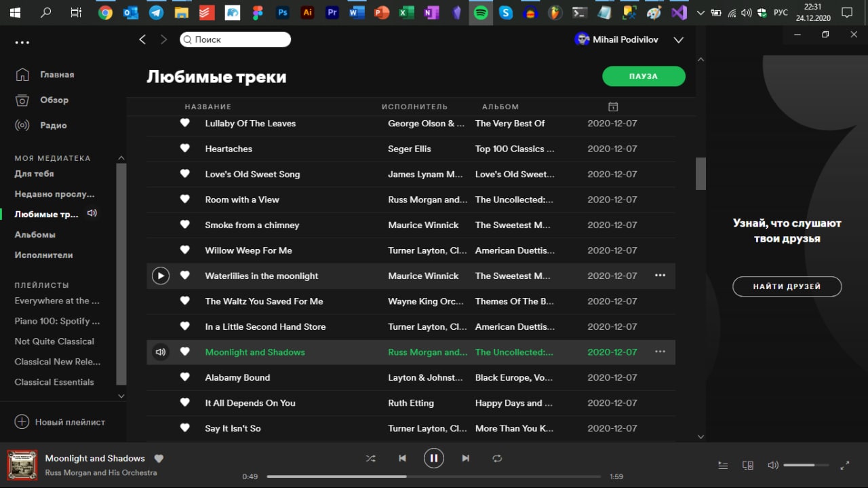Viewport: 868px width, 488px height.
Task: Click НАЙТИ ДРУЗЕЙ button
Action: (x=787, y=286)
